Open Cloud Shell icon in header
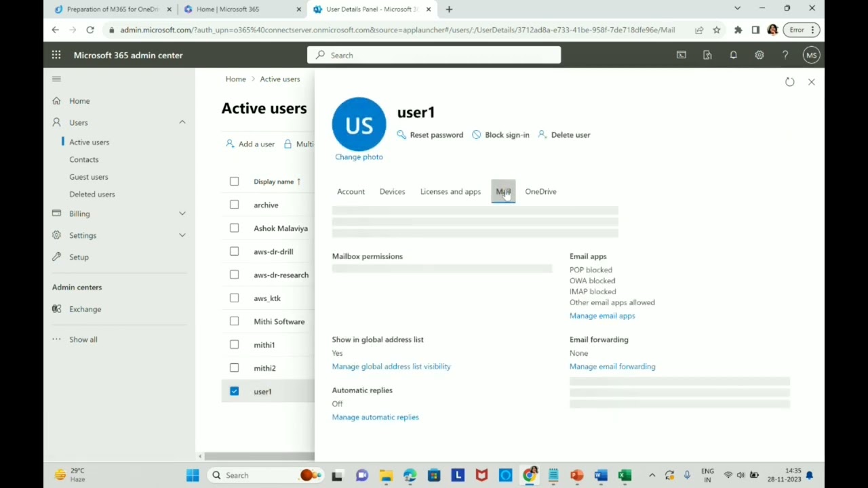 coord(682,55)
